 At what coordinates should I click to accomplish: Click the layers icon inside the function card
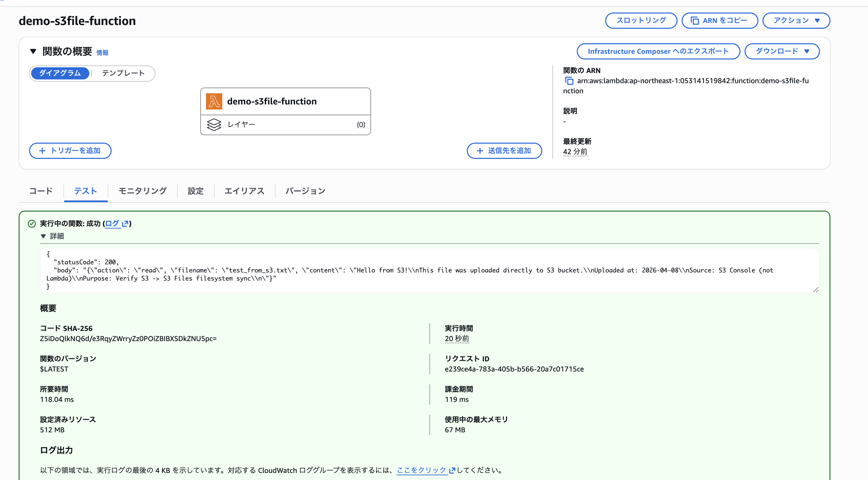tap(214, 124)
